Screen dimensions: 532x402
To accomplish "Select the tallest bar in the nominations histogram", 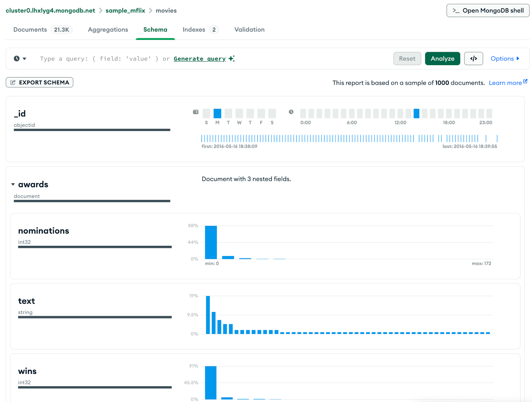I will point(211,243).
